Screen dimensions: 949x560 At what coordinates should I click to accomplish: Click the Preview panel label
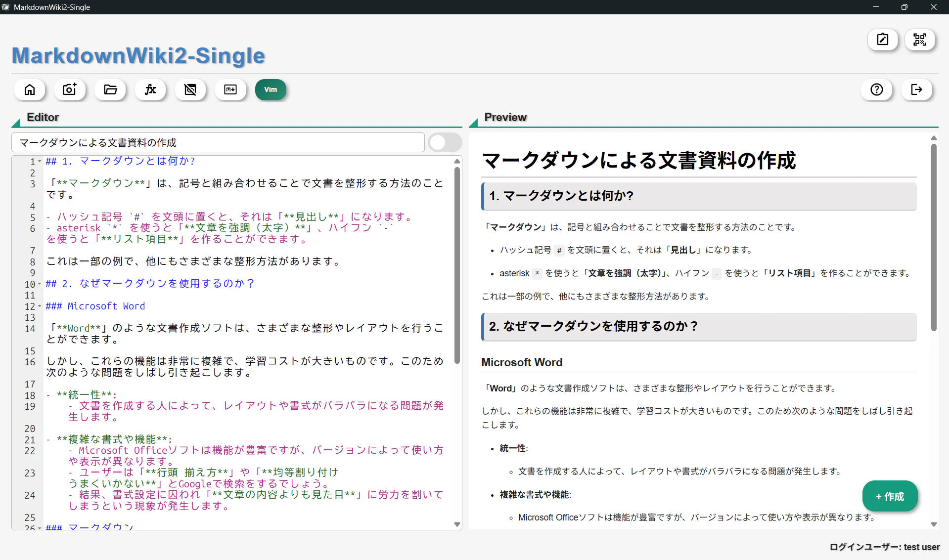tap(505, 117)
